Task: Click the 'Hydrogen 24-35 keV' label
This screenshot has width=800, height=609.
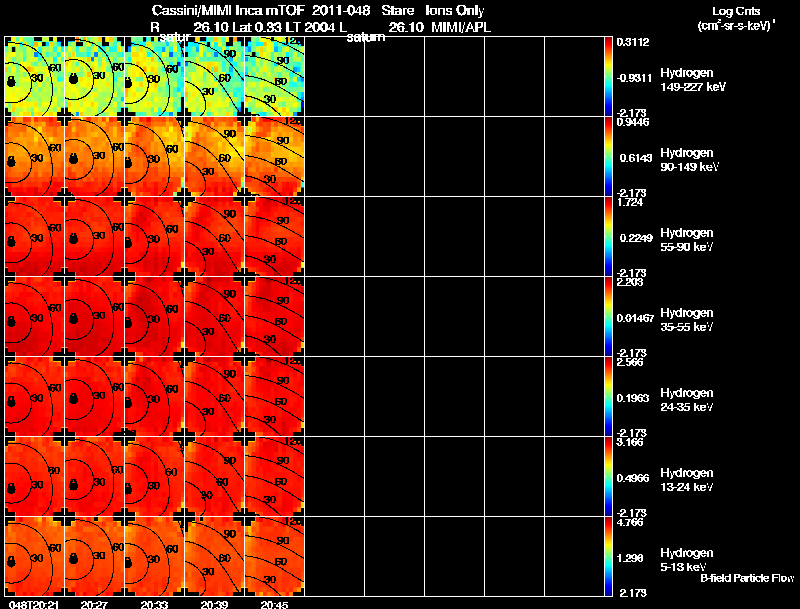Action: tap(687, 400)
